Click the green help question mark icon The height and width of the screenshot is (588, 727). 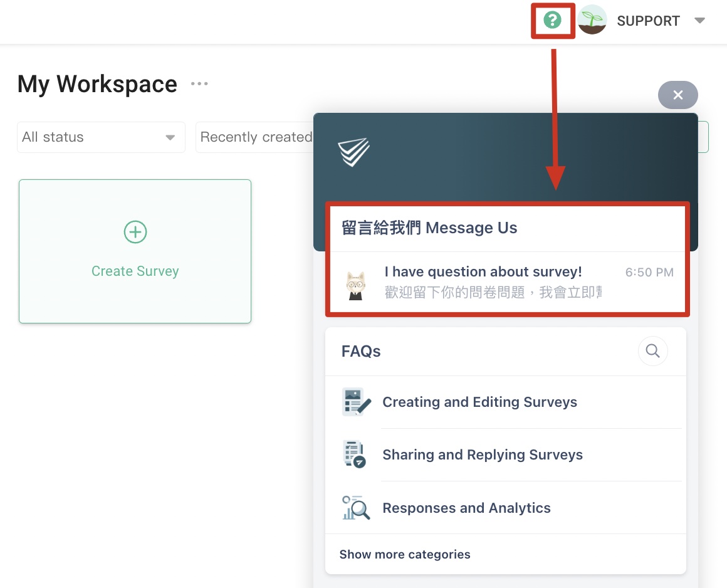[552, 21]
